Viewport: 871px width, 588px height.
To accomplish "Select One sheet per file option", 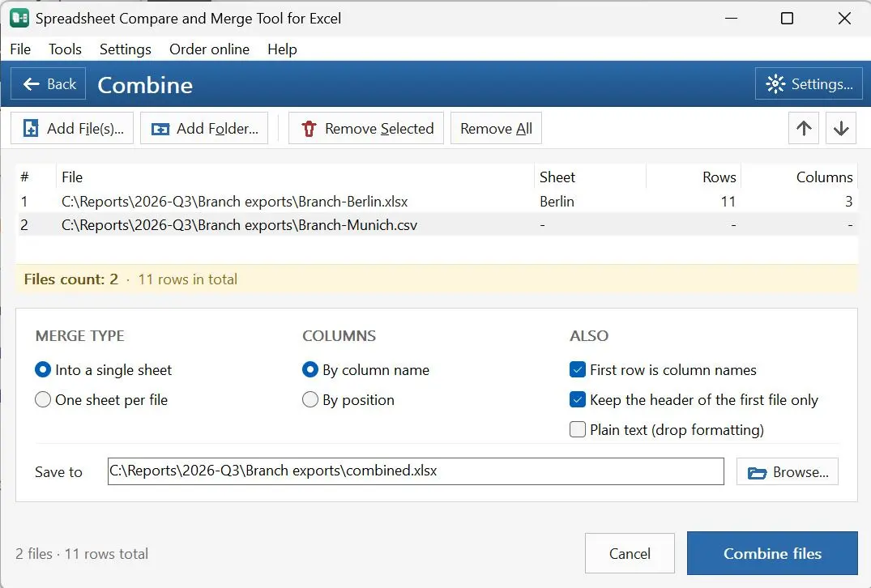I will [x=101, y=400].
